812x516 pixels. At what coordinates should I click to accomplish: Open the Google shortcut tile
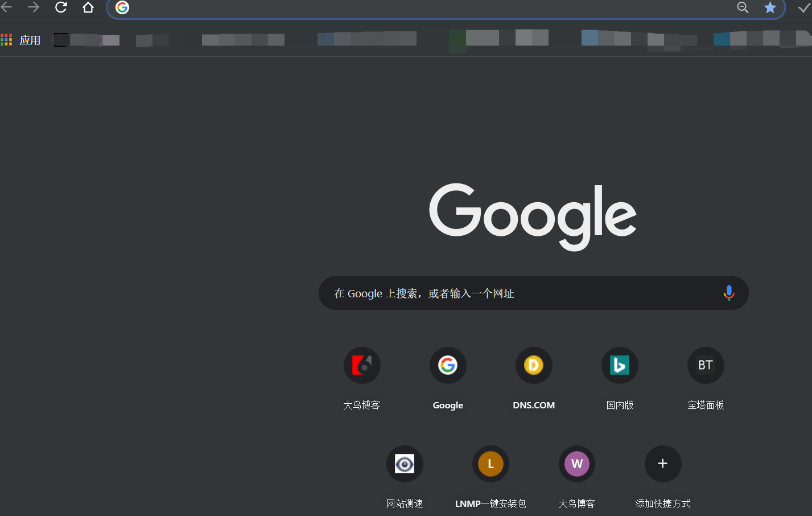click(x=448, y=365)
